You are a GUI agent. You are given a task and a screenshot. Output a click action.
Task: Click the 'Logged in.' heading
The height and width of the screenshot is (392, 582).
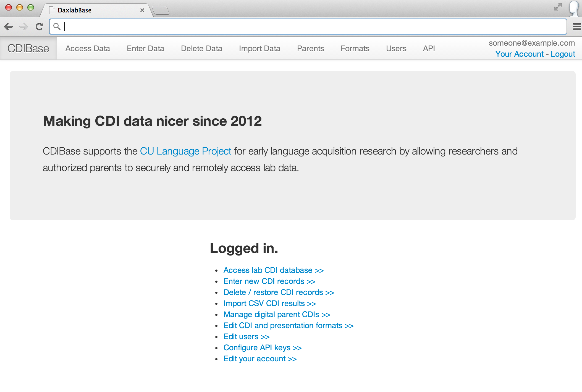244,248
